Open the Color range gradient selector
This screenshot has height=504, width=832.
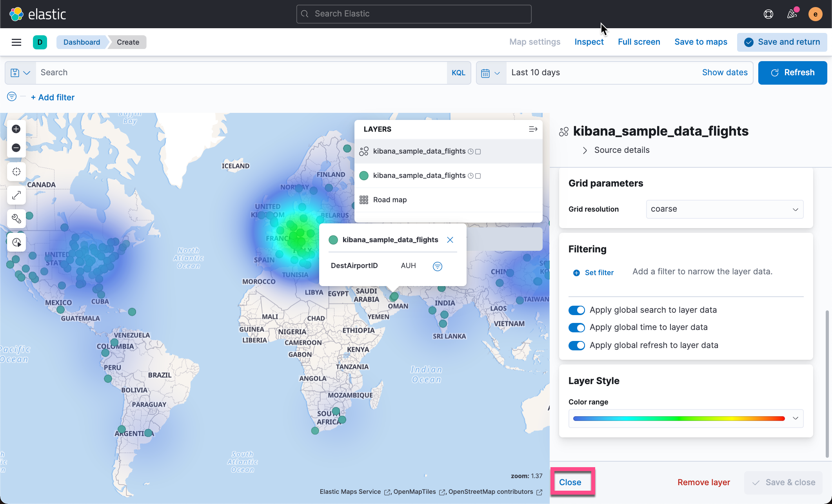pyautogui.click(x=685, y=419)
